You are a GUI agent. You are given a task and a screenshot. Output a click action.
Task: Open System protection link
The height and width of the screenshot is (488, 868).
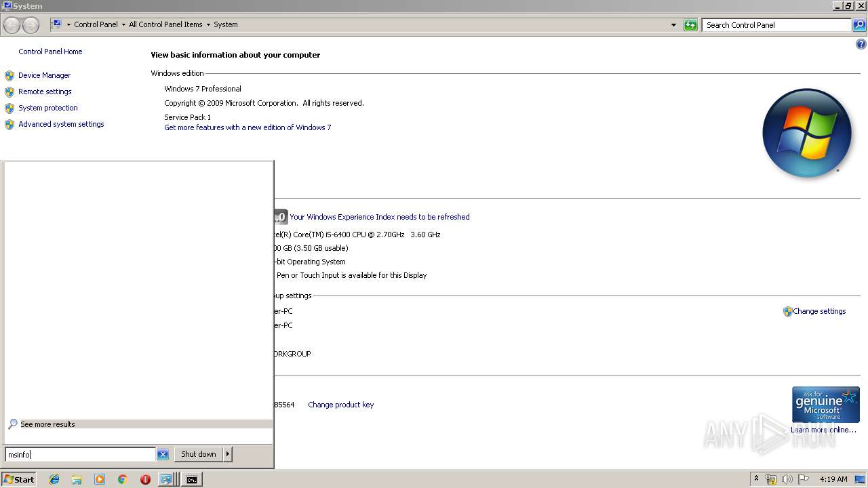pos(47,108)
